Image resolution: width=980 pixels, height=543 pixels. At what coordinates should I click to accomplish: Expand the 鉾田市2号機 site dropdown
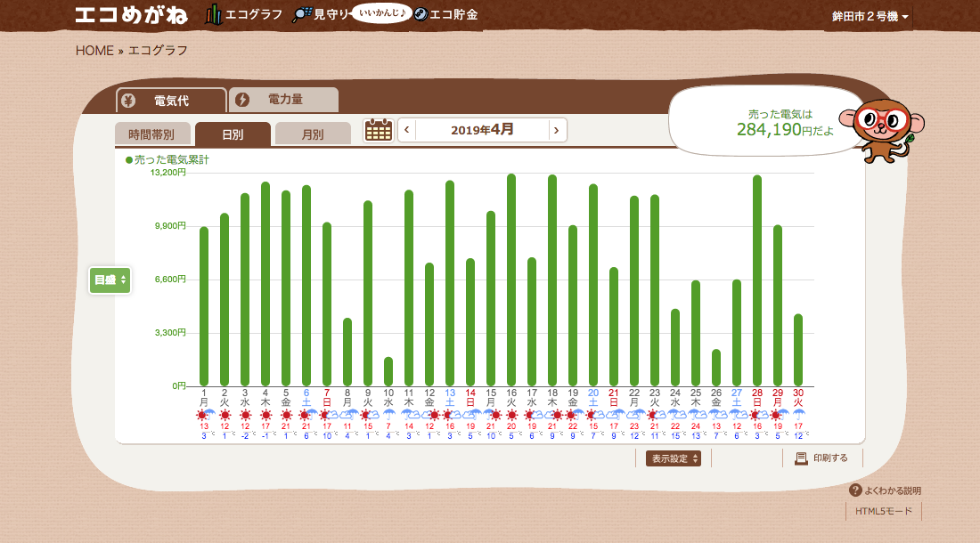870,17
